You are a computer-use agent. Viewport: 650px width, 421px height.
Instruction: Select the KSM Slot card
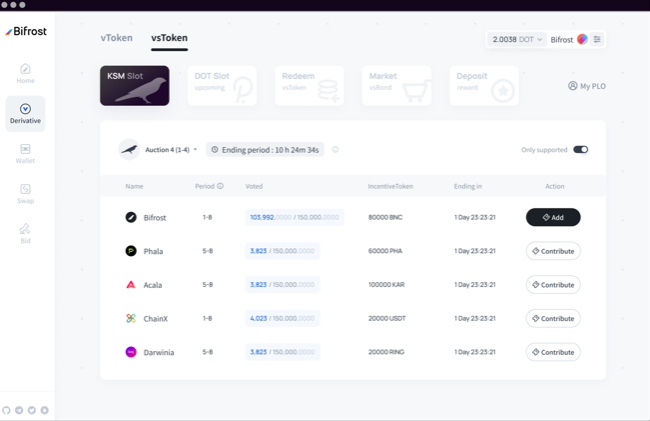[x=135, y=86]
